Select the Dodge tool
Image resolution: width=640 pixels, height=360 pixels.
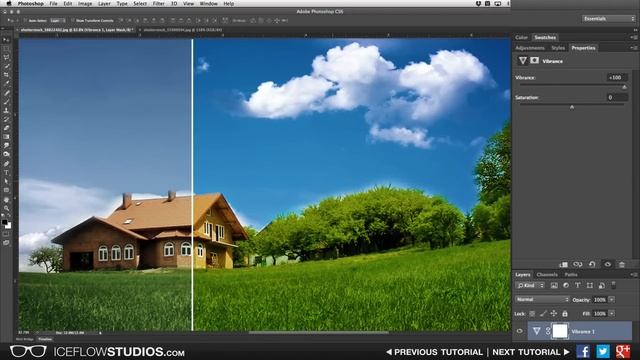[6, 154]
